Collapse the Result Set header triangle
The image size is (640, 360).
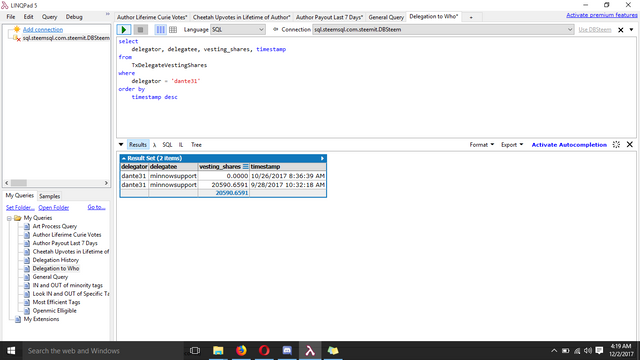pos(123,158)
